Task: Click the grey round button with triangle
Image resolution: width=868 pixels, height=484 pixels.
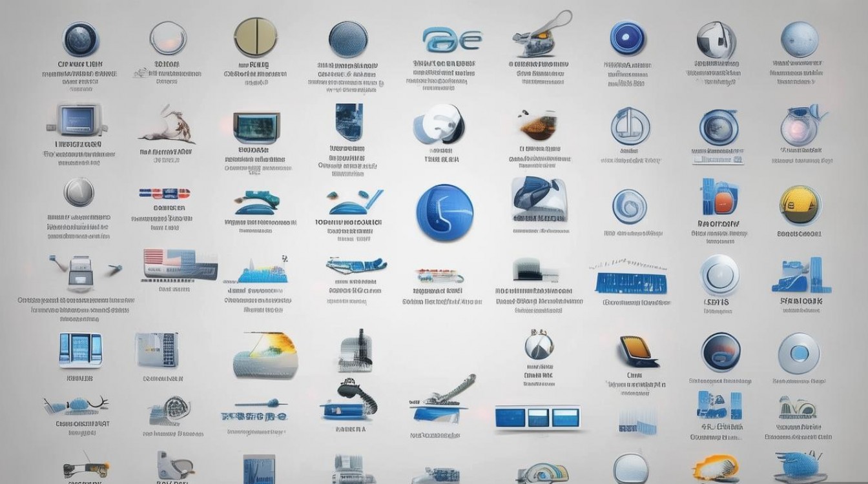Action: pyautogui.click(x=79, y=192)
